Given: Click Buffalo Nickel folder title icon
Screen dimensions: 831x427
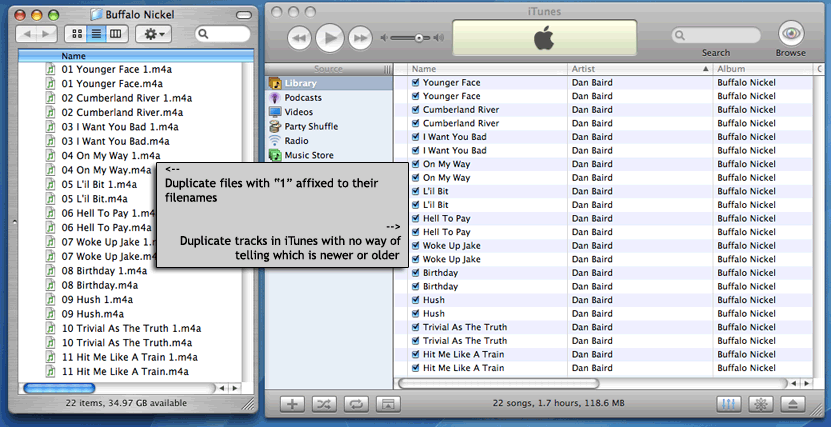Looking at the screenshot, I should coord(97,14).
